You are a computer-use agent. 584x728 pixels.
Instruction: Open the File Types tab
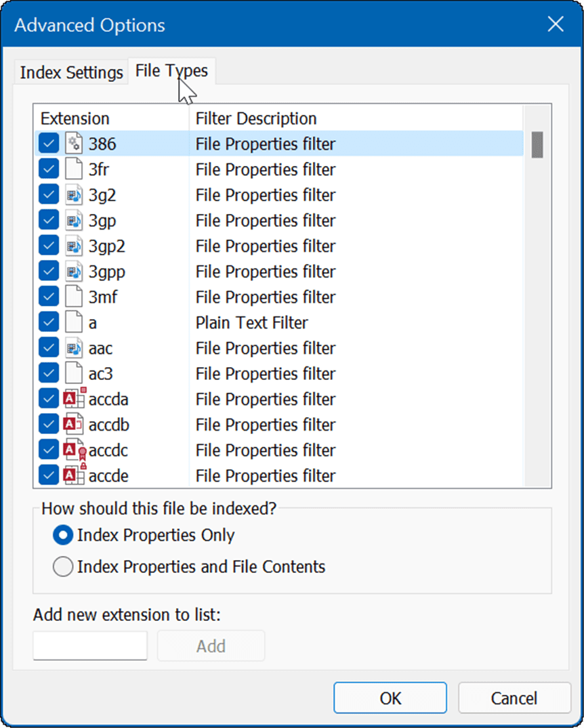tap(171, 70)
